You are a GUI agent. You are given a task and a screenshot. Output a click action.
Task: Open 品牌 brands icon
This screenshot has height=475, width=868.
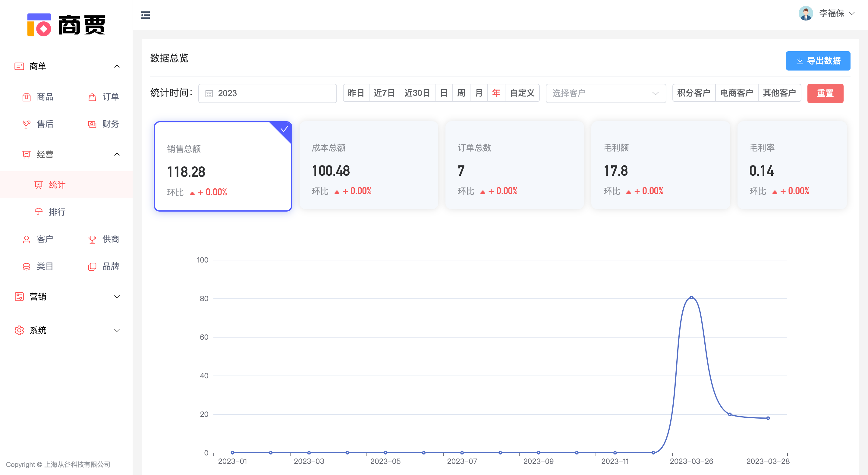[x=92, y=266]
